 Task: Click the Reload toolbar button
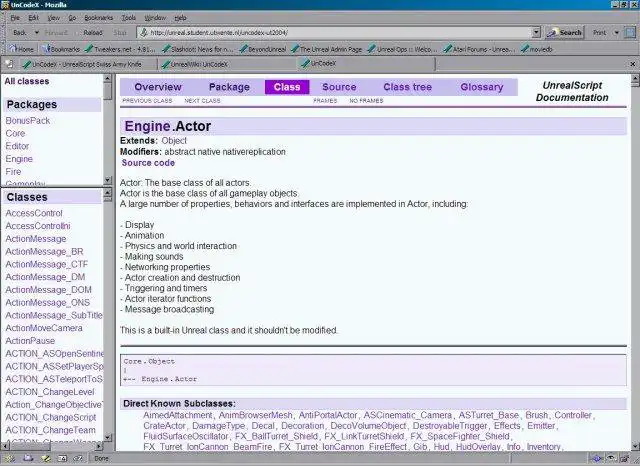93,33
